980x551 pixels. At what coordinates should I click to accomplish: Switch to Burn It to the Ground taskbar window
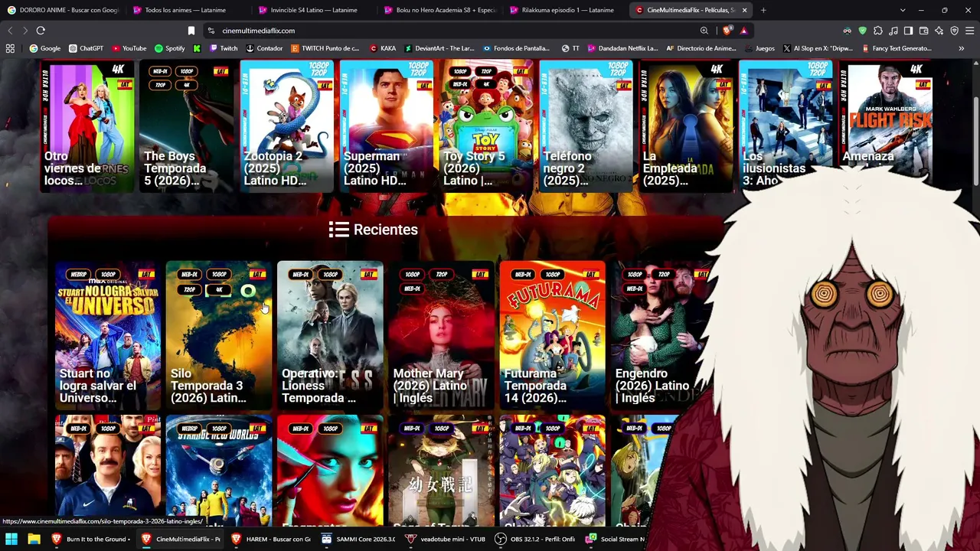pyautogui.click(x=90, y=539)
